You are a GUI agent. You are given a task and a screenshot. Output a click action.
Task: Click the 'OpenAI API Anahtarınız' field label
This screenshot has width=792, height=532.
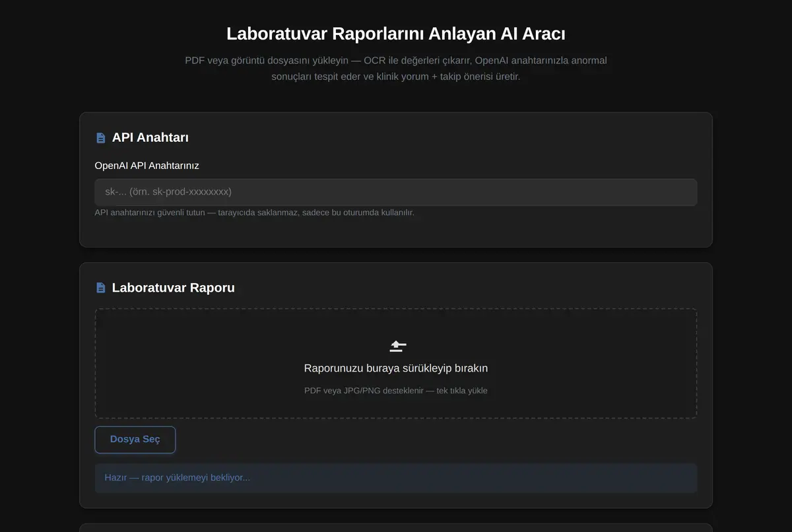click(x=147, y=166)
